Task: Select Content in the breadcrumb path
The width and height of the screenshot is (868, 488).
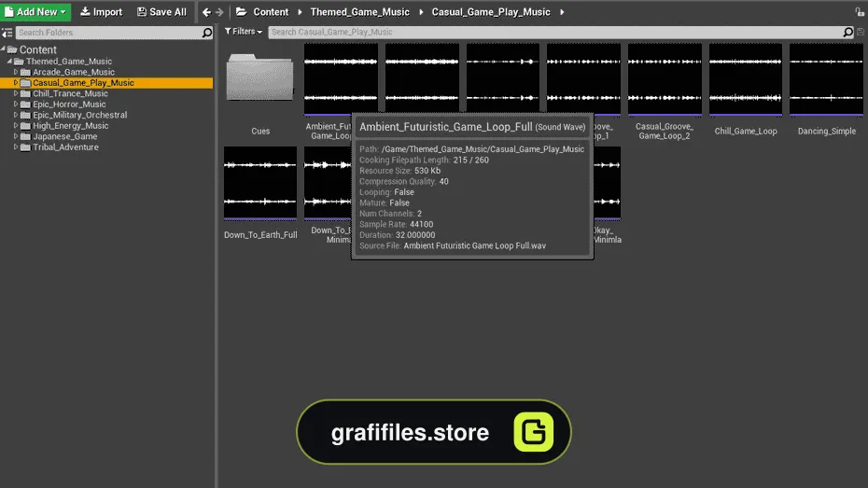Action: click(x=271, y=11)
